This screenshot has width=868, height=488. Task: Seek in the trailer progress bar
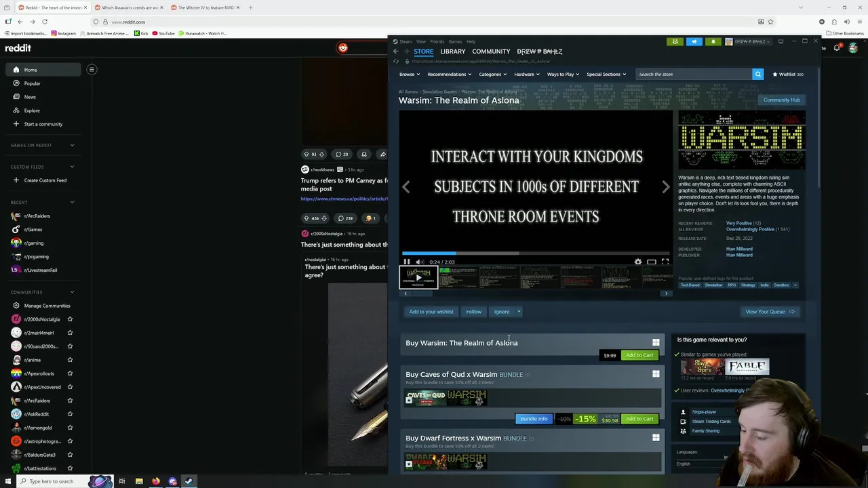pos(536,253)
